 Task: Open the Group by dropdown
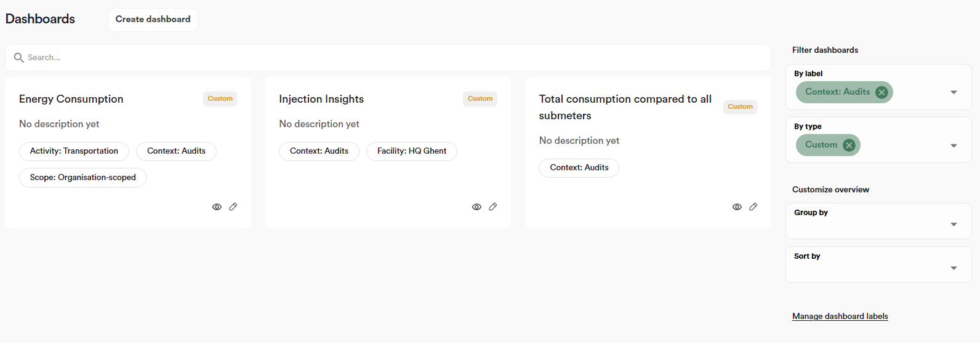(954, 224)
